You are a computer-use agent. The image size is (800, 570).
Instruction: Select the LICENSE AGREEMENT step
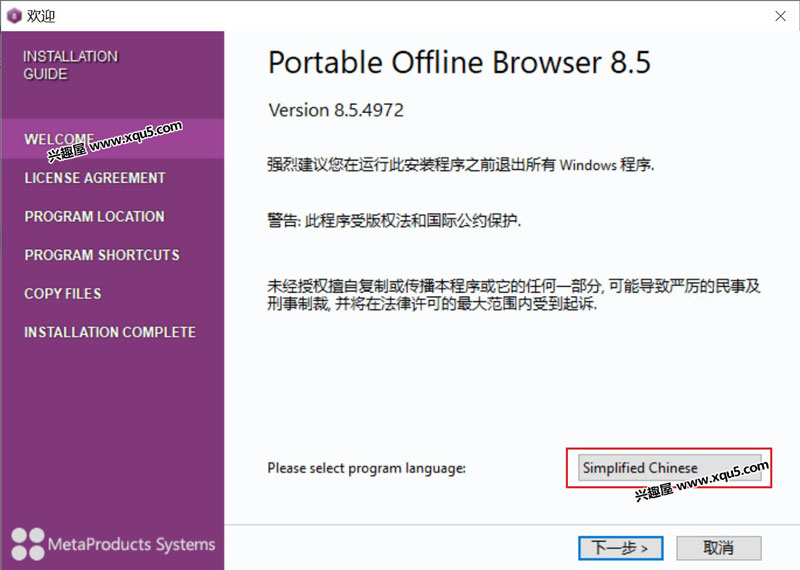(95, 178)
